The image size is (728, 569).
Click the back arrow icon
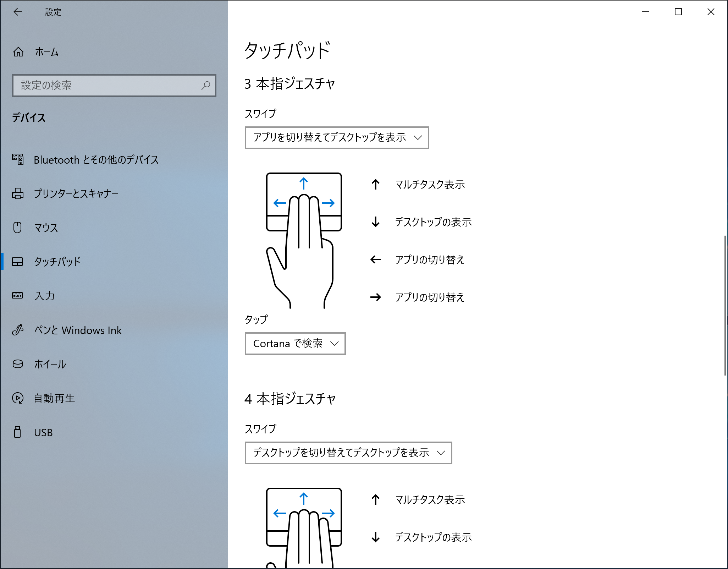[x=18, y=12]
